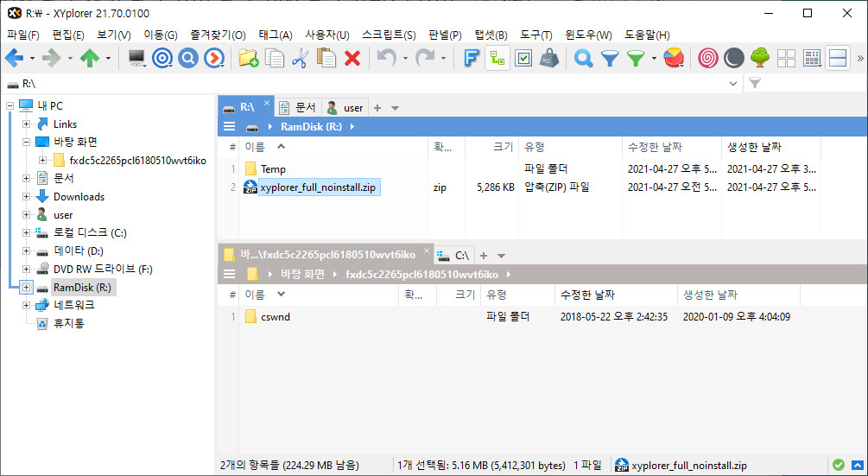Open the 스크립트(S) menu
Screen dimensions: 868x476
pyautogui.click(x=389, y=35)
